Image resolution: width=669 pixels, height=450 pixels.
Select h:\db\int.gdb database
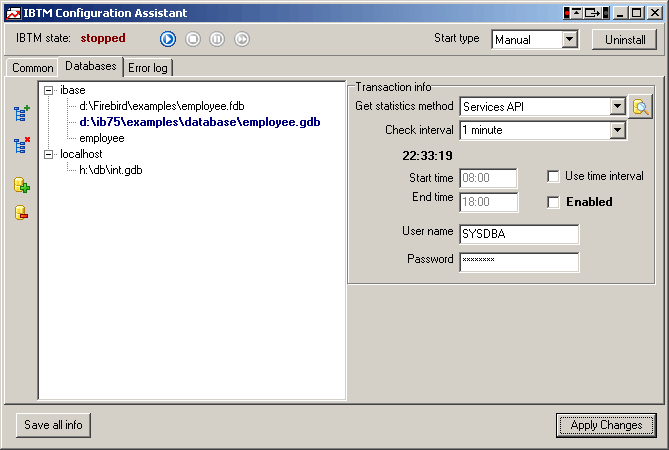(x=111, y=170)
